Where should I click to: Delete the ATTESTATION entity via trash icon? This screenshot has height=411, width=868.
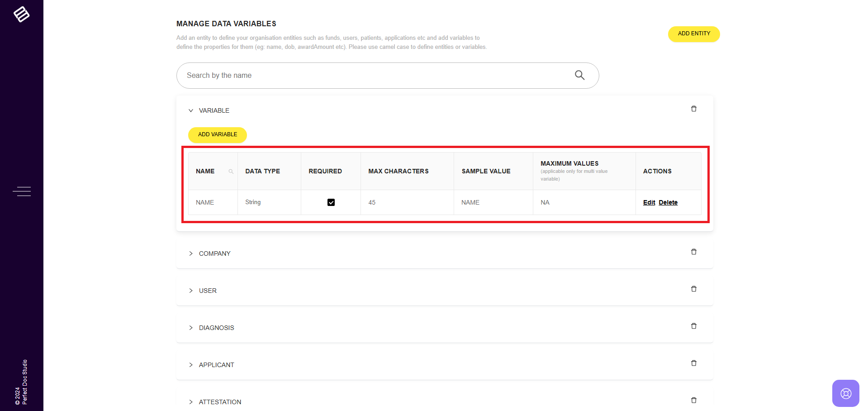(x=693, y=400)
